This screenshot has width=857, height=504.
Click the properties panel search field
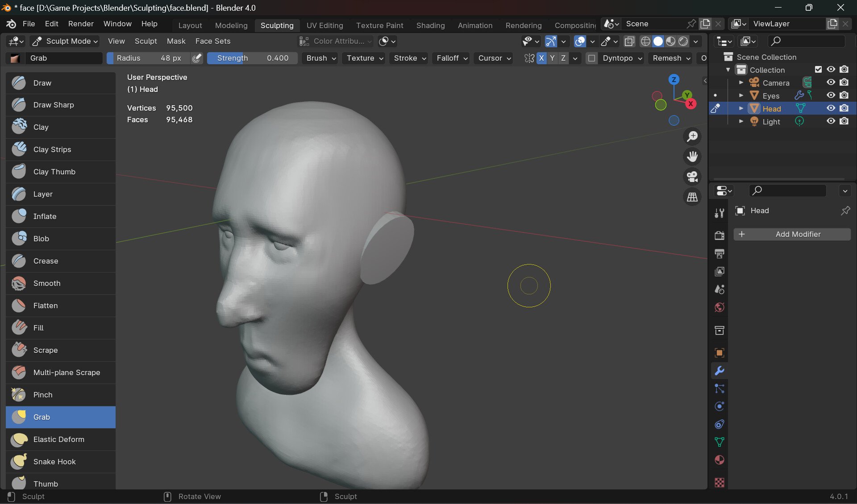coord(788,191)
